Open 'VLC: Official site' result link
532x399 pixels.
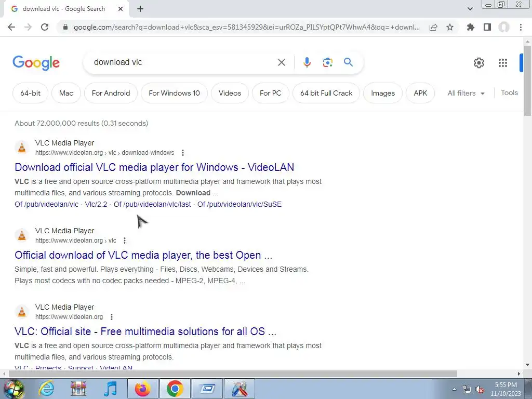coord(145,331)
